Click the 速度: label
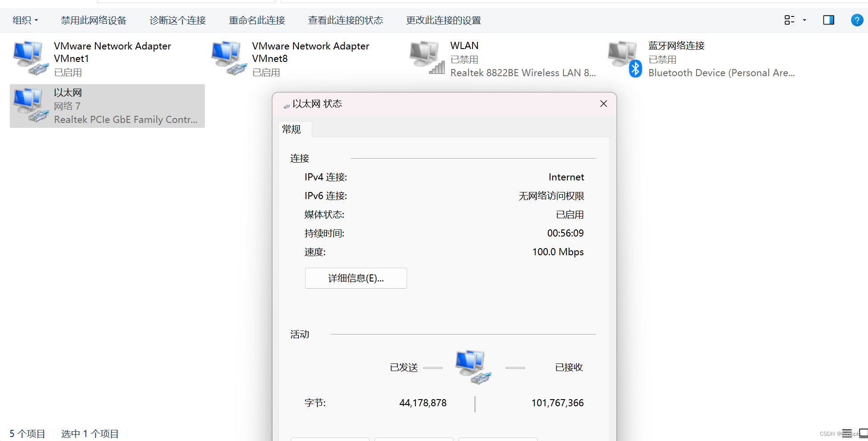 [315, 252]
